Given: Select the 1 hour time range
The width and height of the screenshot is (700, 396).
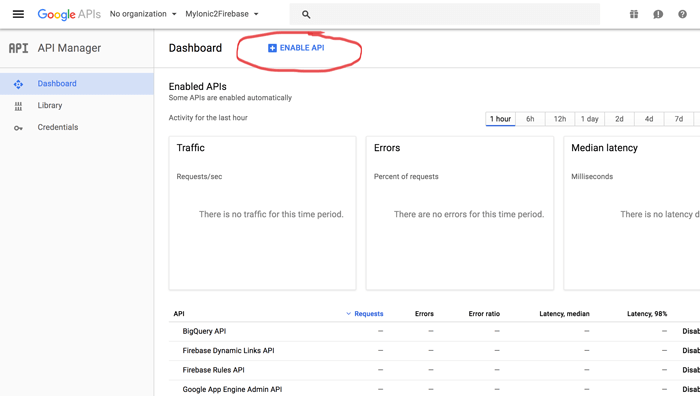Looking at the screenshot, I should pos(500,119).
